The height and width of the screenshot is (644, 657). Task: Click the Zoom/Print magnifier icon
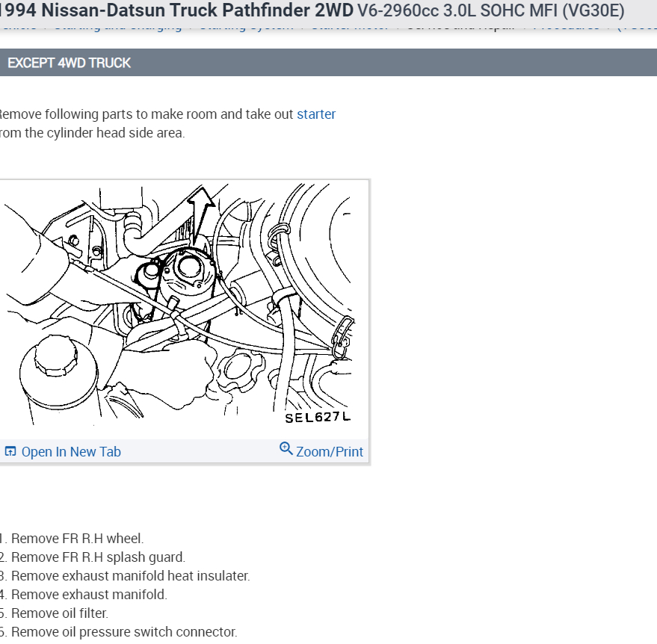tap(286, 448)
